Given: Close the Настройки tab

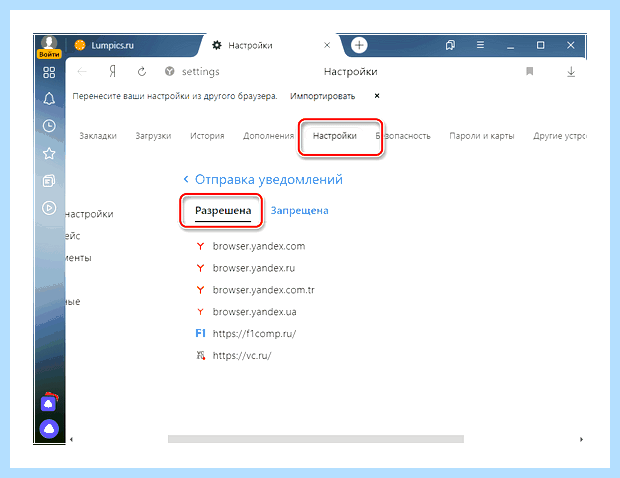Looking at the screenshot, I should coord(327,45).
